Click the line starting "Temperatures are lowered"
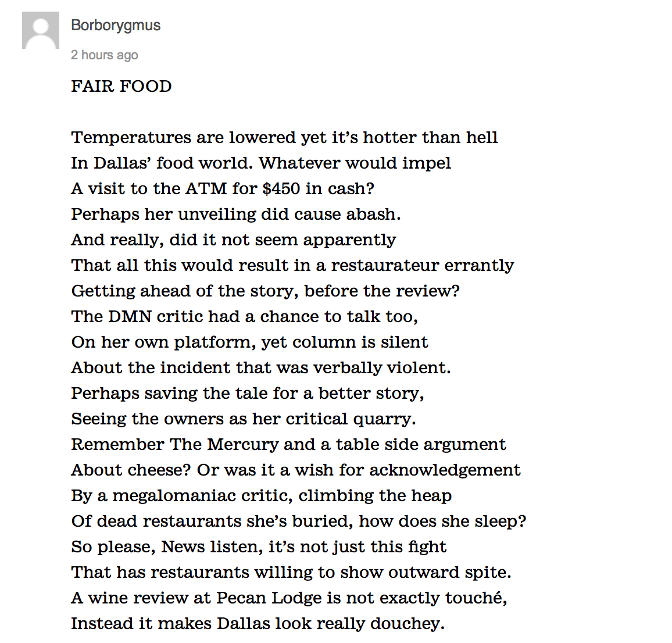Screen dimensions: 672x643 [x=284, y=138]
